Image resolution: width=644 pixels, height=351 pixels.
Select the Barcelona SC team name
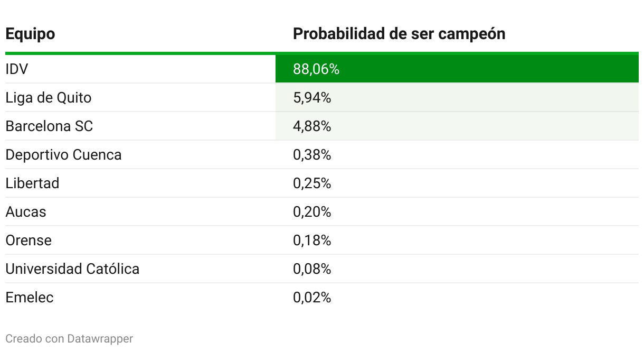49,126
